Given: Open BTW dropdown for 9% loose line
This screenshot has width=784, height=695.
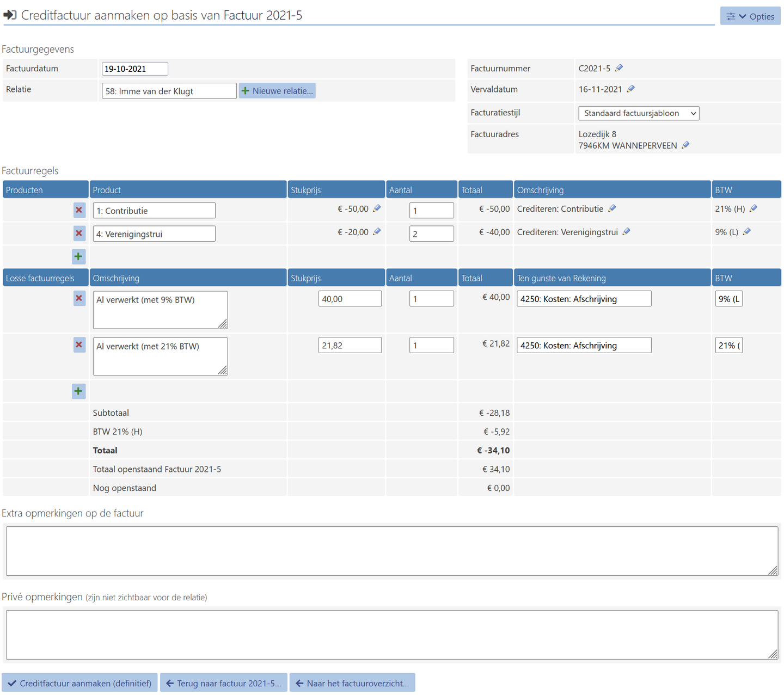Looking at the screenshot, I should click(x=729, y=298).
